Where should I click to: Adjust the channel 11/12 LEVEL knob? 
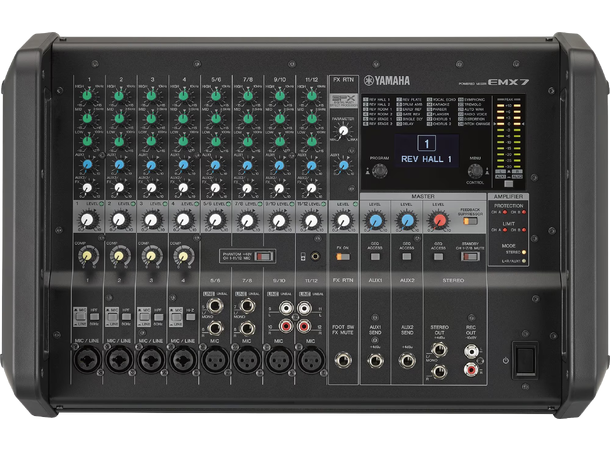[311, 220]
